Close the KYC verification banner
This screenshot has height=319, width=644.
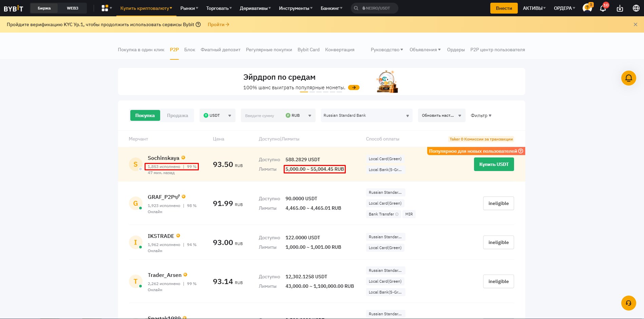point(636,24)
